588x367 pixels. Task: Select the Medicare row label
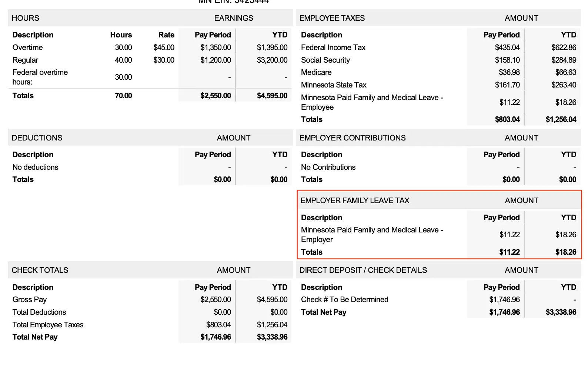click(x=316, y=72)
